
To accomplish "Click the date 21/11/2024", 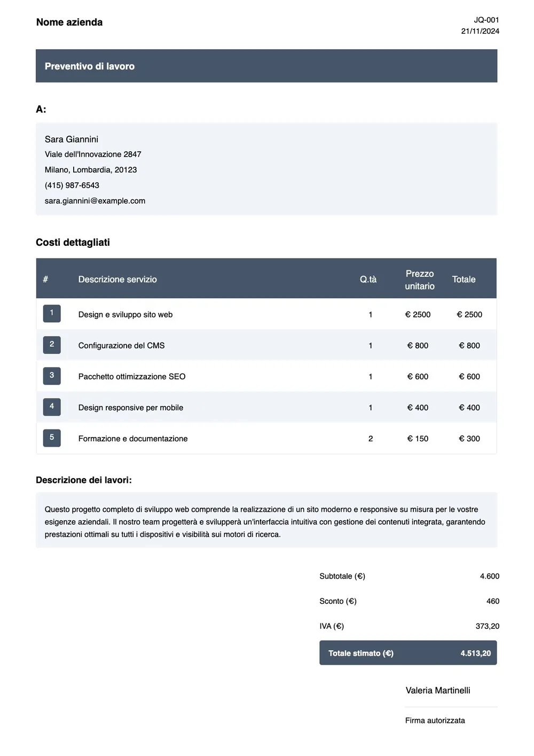I will 480,31.
